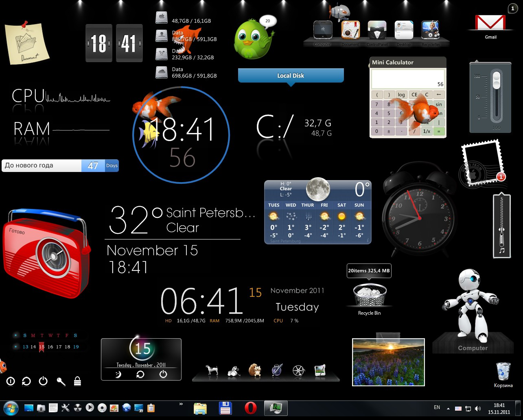523x420 pixels.
Task: Click the flip clock hour card 18
Action: [x=99, y=43]
